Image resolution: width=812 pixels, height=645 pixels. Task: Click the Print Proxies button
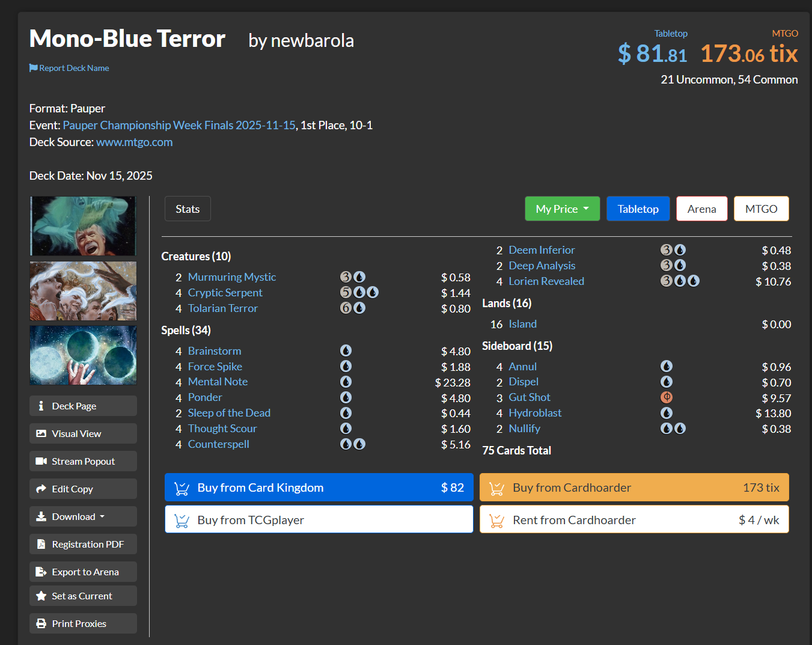coord(83,623)
